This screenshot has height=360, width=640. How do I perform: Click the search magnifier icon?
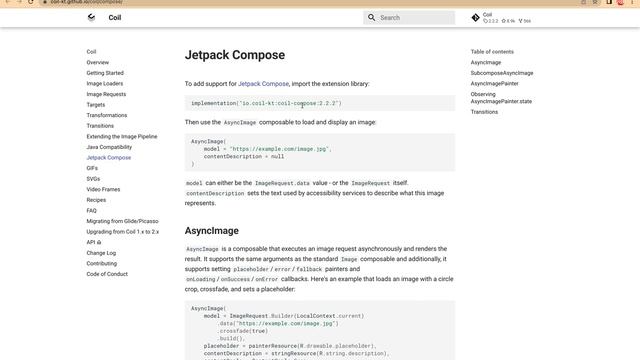[371, 18]
